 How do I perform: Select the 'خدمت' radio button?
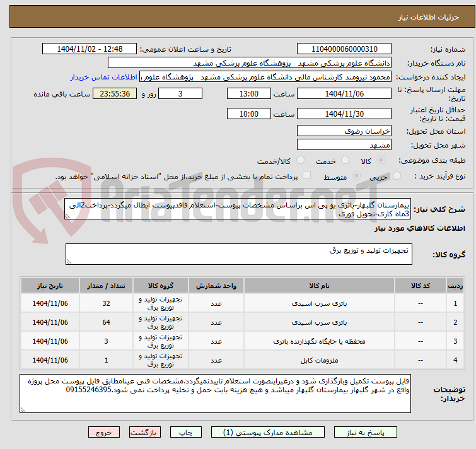345,160
